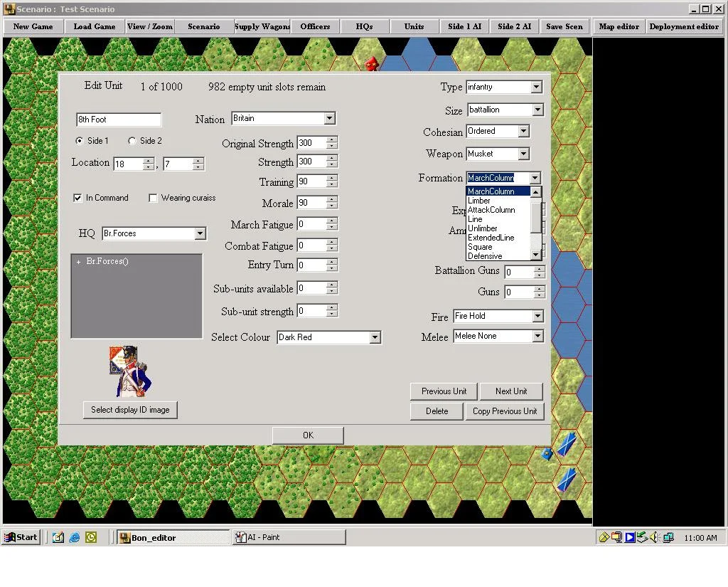Viewport: 728px width, 587px height.
Task: Click Save Scen in the menu bar
Action: 564,26
